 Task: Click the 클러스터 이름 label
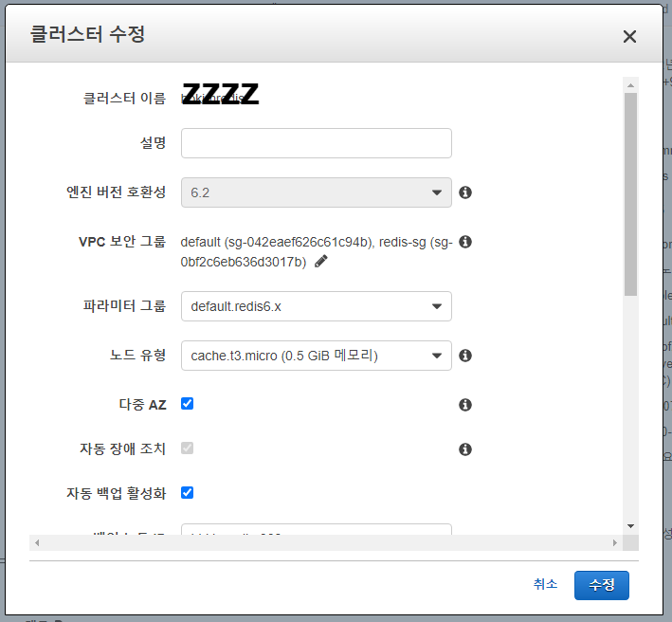coord(124,99)
